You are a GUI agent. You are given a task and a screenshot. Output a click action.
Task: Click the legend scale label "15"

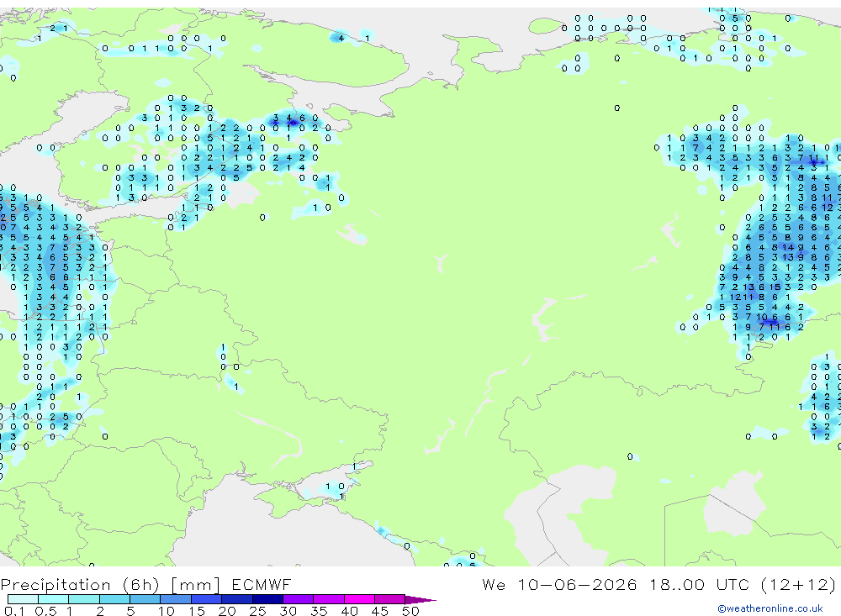click(x=197, y=611)
